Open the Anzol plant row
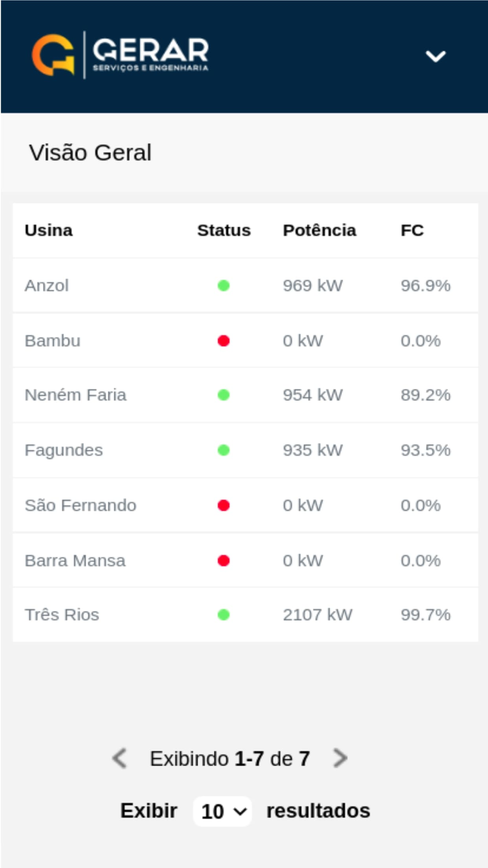488x868 pixels. (x=47, y=286)
